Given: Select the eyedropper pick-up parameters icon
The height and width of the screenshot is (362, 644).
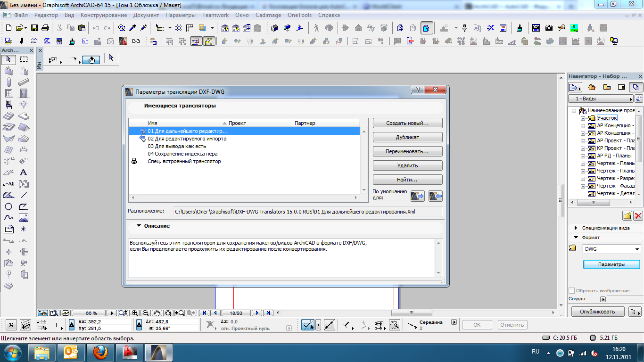Looking at the screenshot, I should 133,28.
